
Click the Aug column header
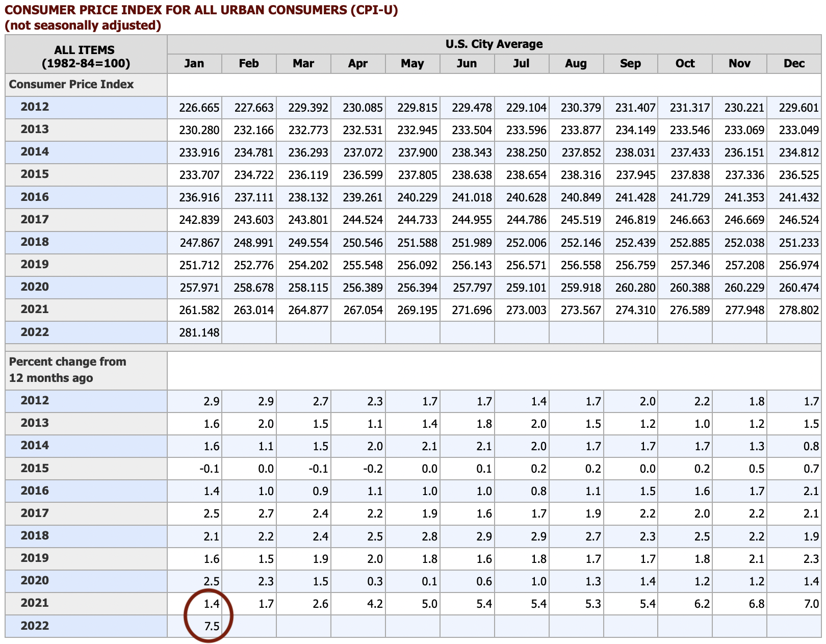coord(576,64)
